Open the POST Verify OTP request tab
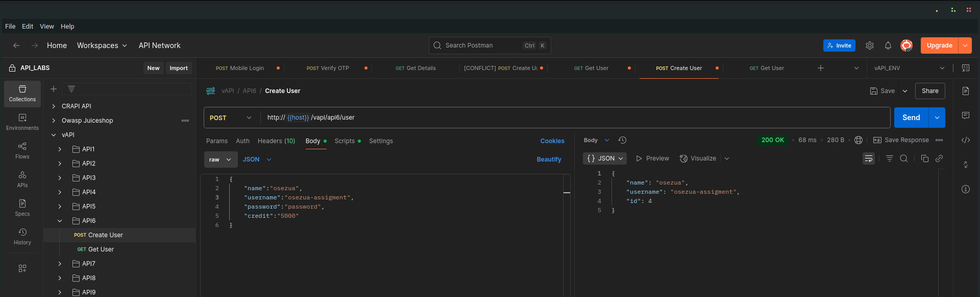The image size is (980, 297). coord(328,68)
